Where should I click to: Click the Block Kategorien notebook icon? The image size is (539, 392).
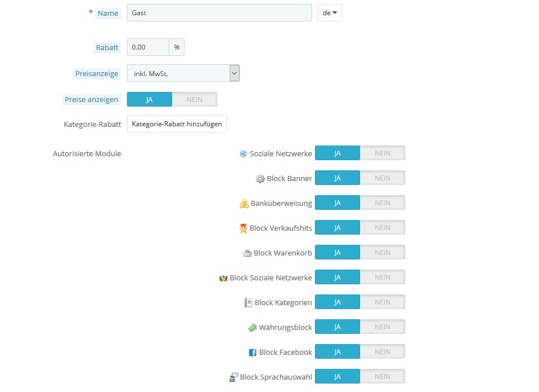tap(248, 303)
